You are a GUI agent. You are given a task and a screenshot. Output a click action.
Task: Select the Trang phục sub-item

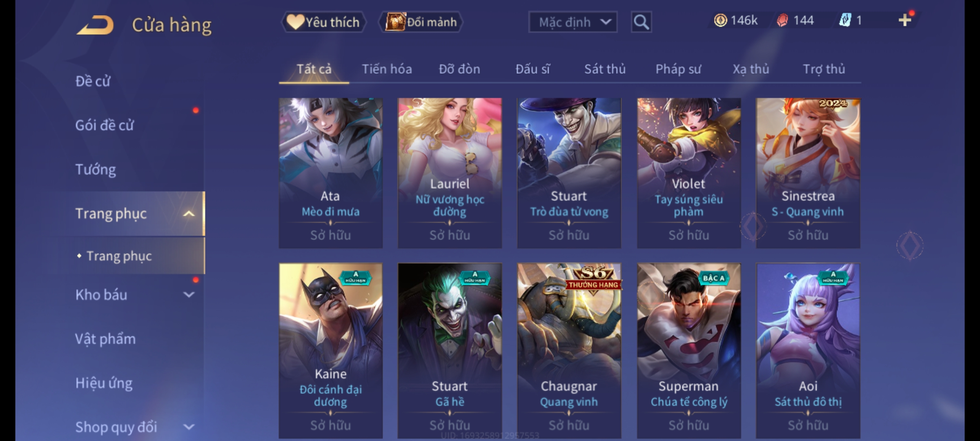(x=119, y=256)
